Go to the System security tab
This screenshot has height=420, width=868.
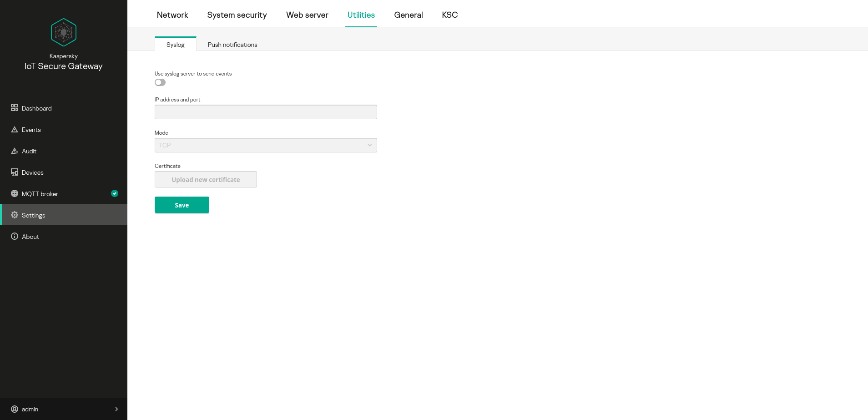237,15
